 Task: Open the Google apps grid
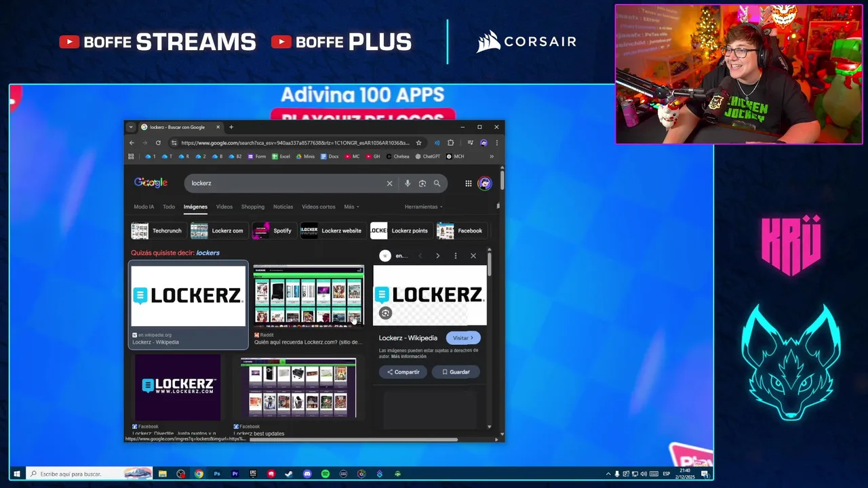point(468,183)
